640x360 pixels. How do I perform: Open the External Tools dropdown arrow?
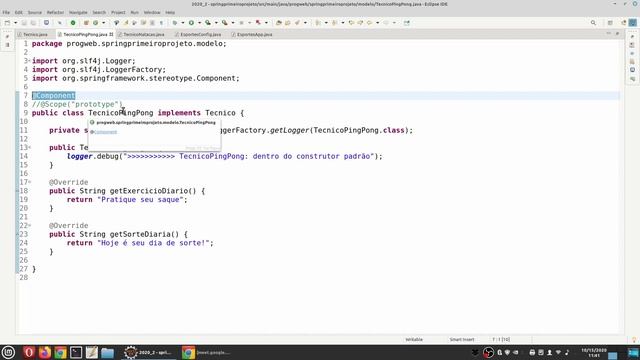[233, 23]
